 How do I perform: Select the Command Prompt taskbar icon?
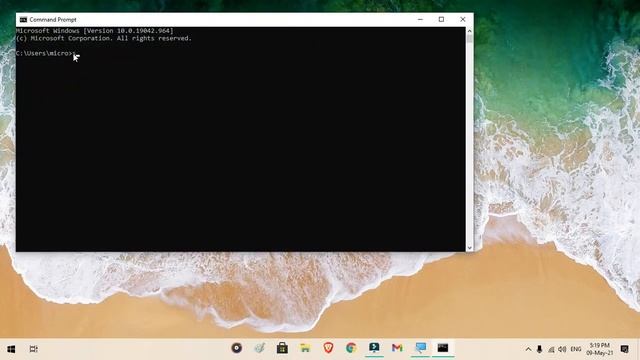pyautogui.click(x=443, y=348)
